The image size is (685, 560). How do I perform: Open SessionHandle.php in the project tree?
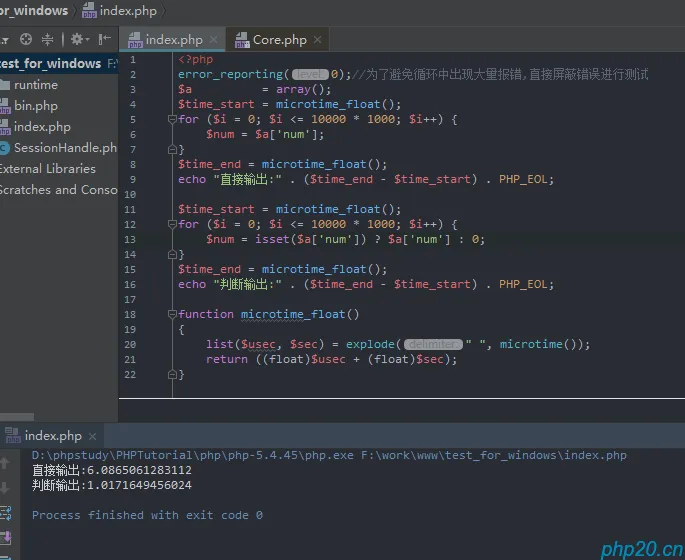(x=66, y=148)
